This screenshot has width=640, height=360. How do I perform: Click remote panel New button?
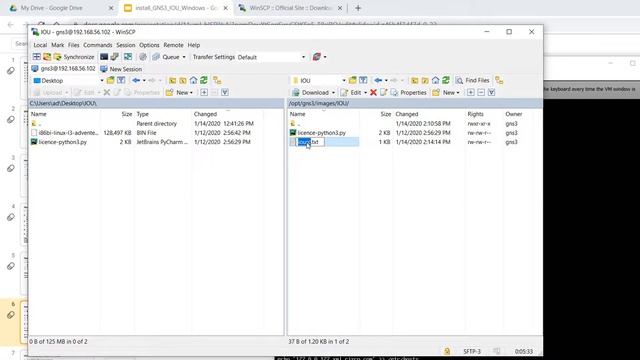tap(444, 93)
